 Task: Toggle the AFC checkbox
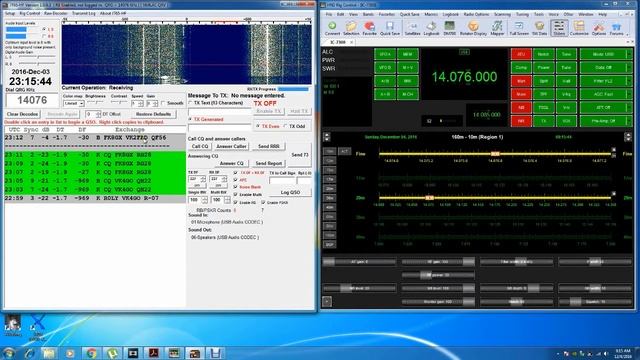pos(235,180)
